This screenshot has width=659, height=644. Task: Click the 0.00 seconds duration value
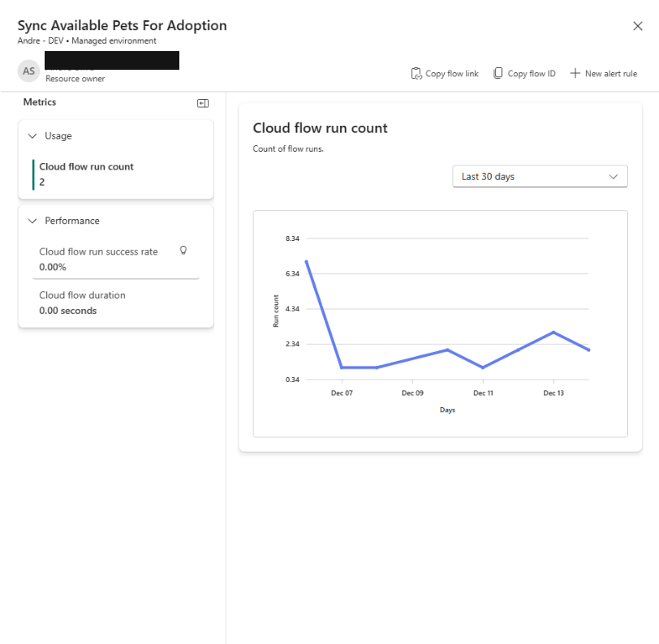pyautogui.click(x=67, y=311)
